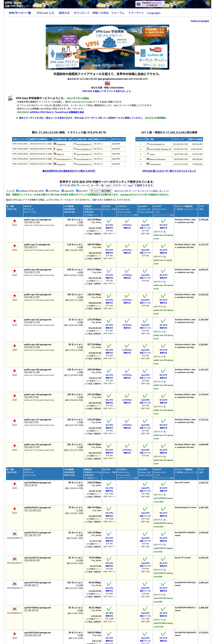Toggle the SoftEther VPN (SSL-VPN) filter checkbox
This screenshot has width=215, height=644.
coord(17,191)
